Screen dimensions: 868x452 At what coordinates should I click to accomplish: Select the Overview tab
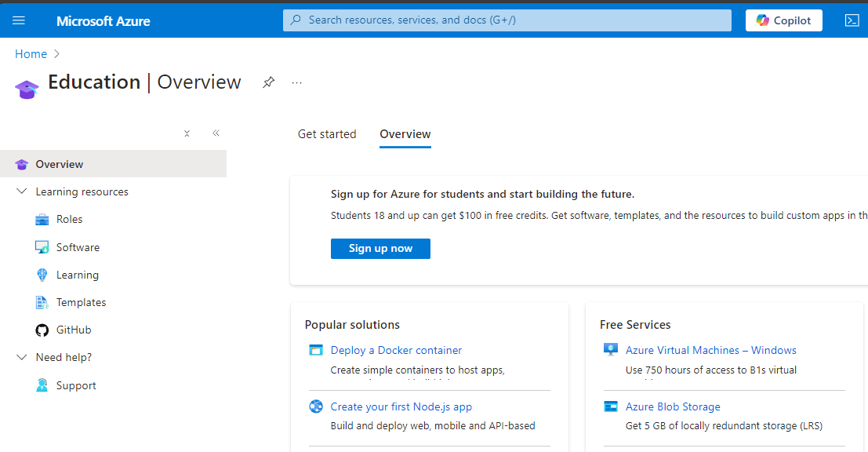click(x=405, y=134)
